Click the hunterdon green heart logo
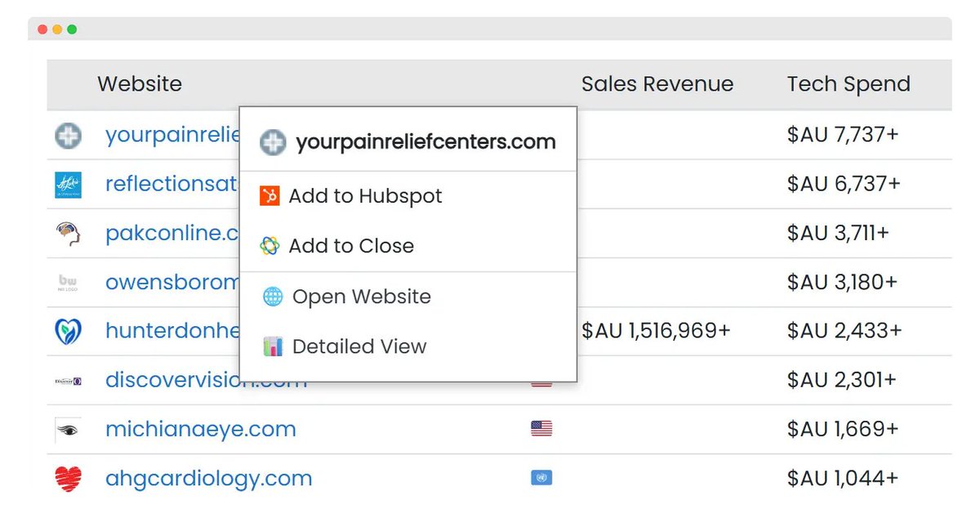The height and width of the screenshot is (509, 980). 68,331
